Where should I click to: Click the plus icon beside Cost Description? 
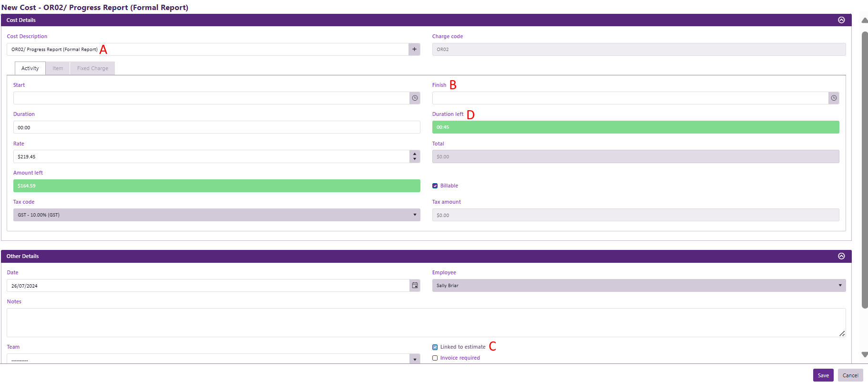[414, 49]
